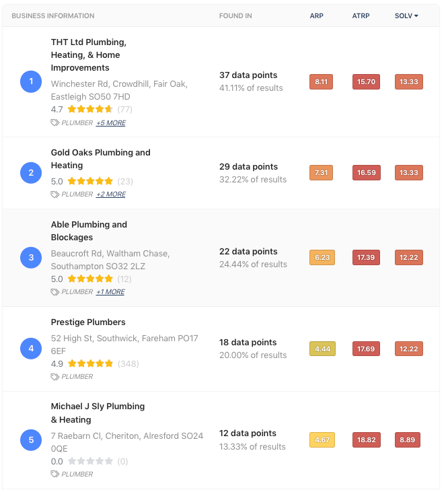Viewport: 448px width, 490px height.
Task: Click rank badge number 3
Action: coord(31,258)
